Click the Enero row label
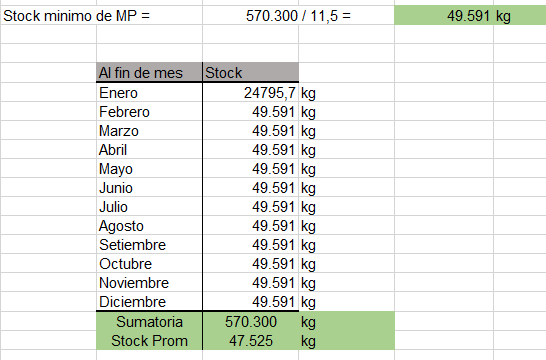This screenshot has width=546, height=360. point(149,92)
